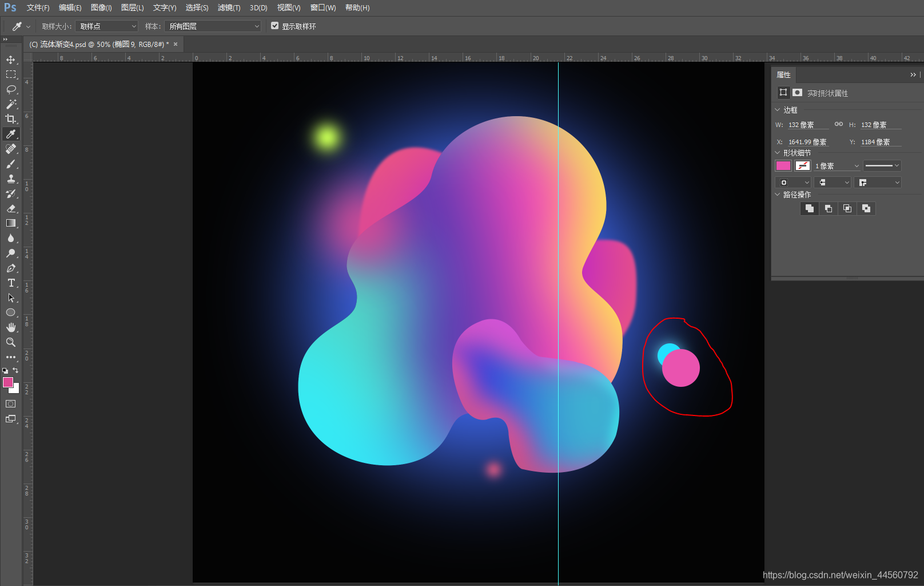The width and height of the screenshot is (924, 586).
Task: Select the Move tool
Action: [x=11, y=60]
